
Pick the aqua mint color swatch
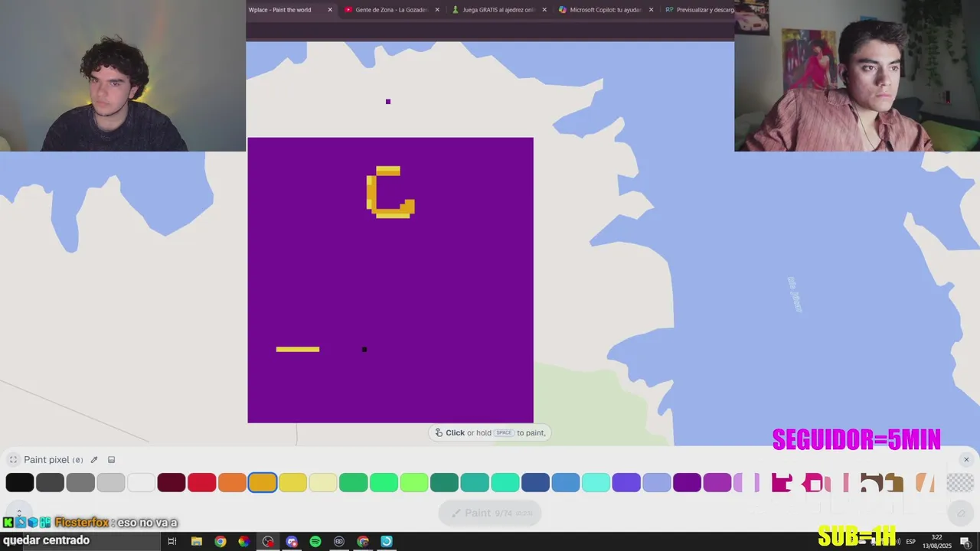[x=505, y=482]
